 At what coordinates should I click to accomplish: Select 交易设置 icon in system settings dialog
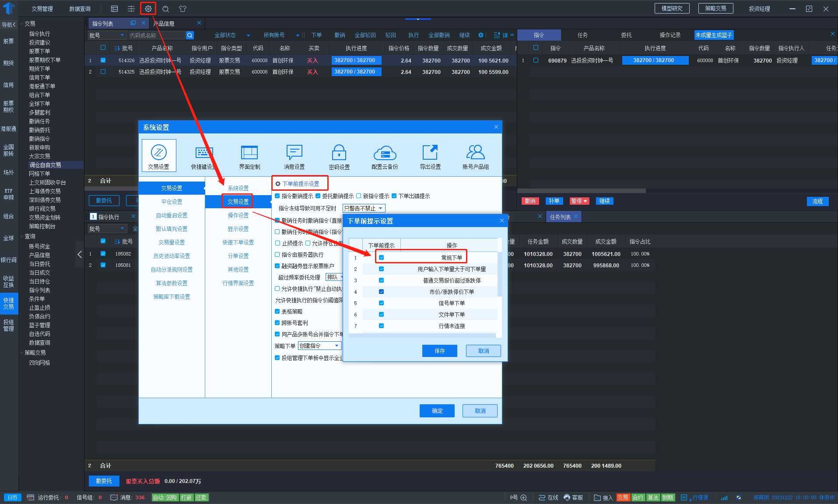[159, 156]
